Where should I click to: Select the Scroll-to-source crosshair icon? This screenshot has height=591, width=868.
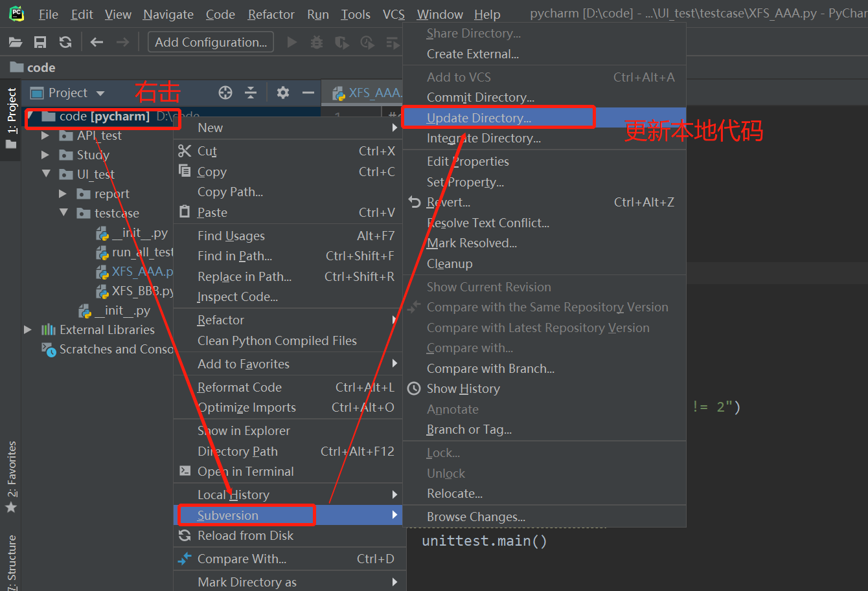point(225,93)
